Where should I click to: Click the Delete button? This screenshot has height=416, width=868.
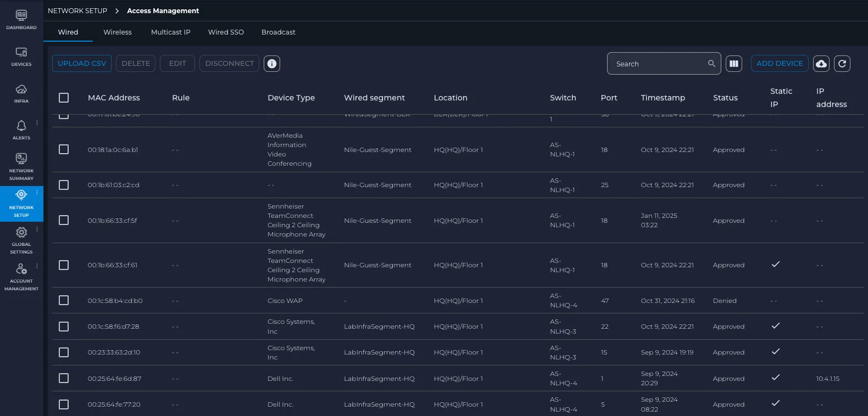pos(136,64)
